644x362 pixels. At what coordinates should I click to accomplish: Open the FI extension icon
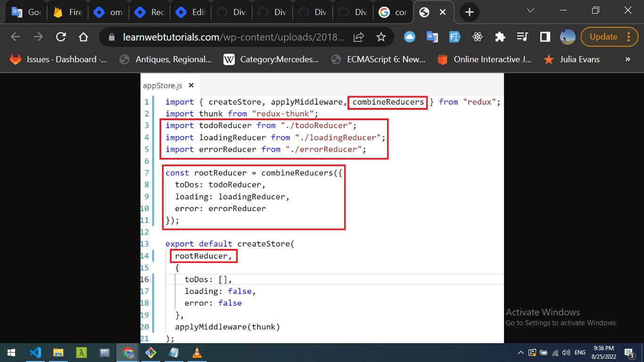pyautogui.click(x=454, y=37)
